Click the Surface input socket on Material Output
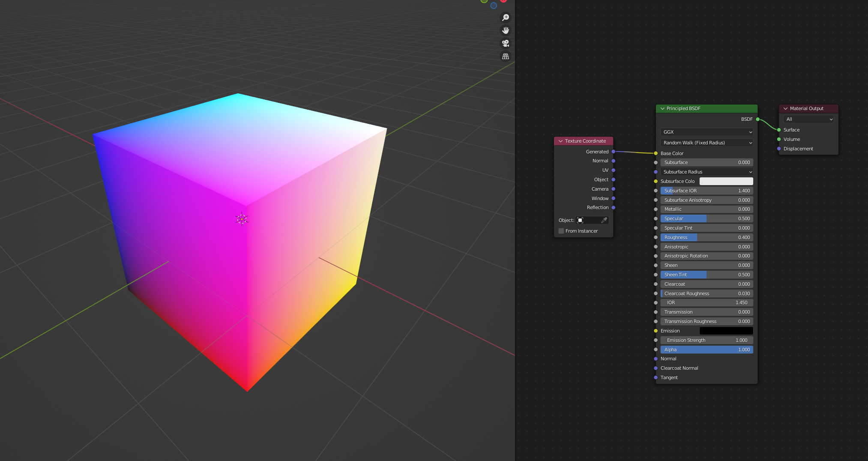The image size is (868, 461). tap(779, 130)
